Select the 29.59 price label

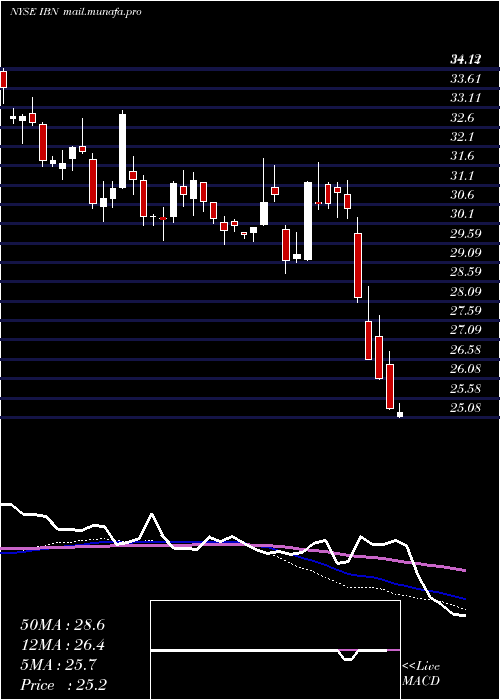coord(465,234)
